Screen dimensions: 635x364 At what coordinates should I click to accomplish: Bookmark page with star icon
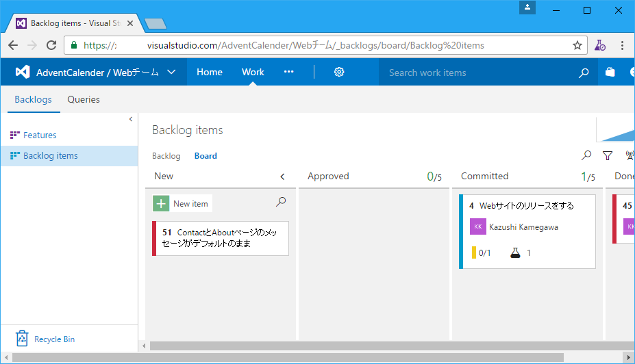577,45
